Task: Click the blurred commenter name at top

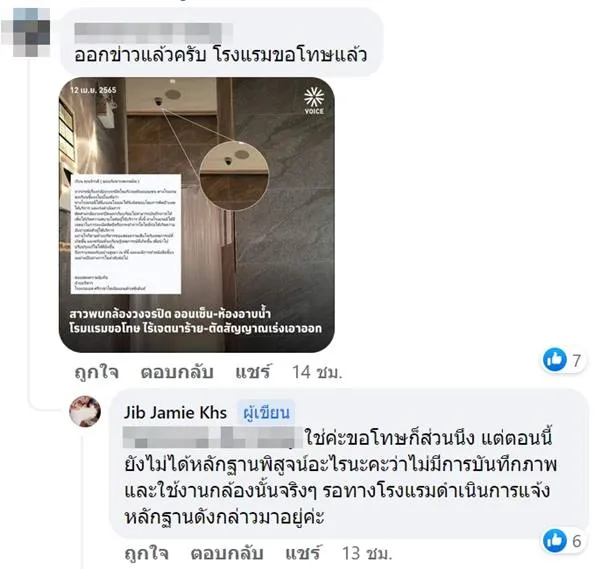Action: 153,33
